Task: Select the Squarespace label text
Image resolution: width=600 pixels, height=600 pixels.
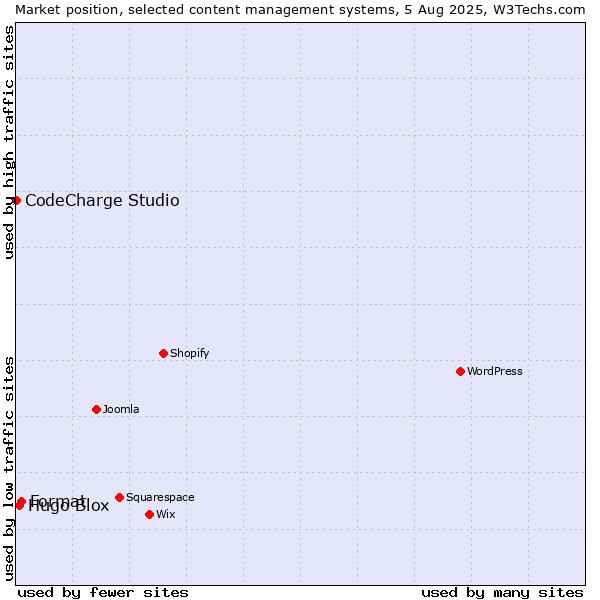Action: point(160,497)
